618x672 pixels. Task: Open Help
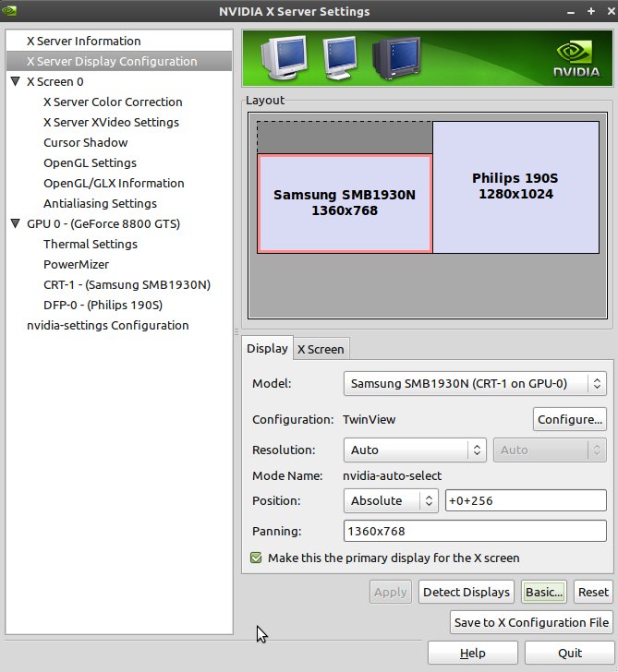pos(473,653)
